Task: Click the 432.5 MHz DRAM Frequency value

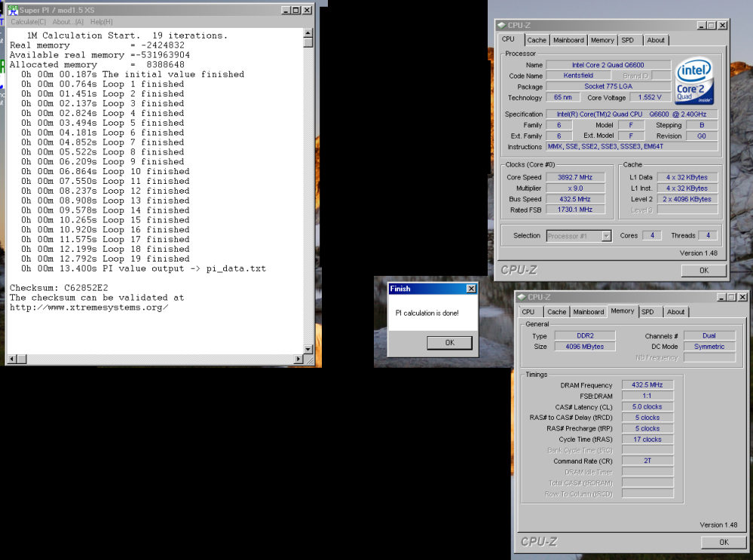Action: pos(647,384)
